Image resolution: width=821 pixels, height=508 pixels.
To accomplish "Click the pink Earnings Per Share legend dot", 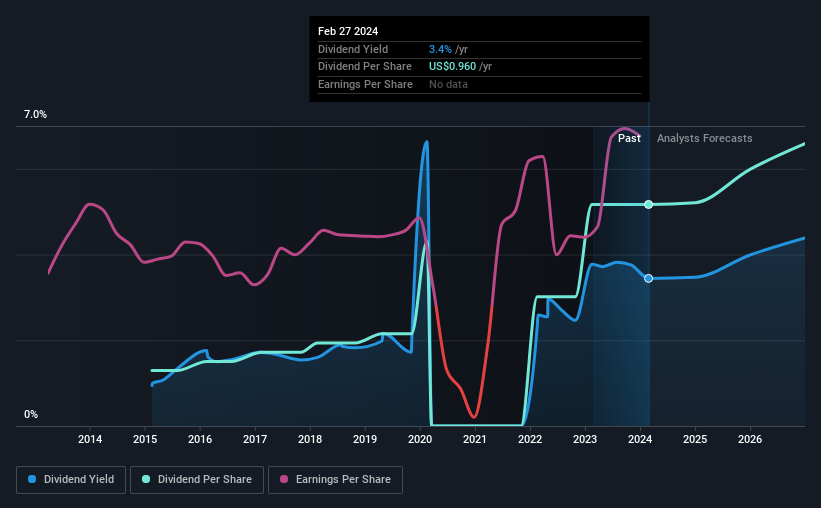I will click(x=284, y=479).
